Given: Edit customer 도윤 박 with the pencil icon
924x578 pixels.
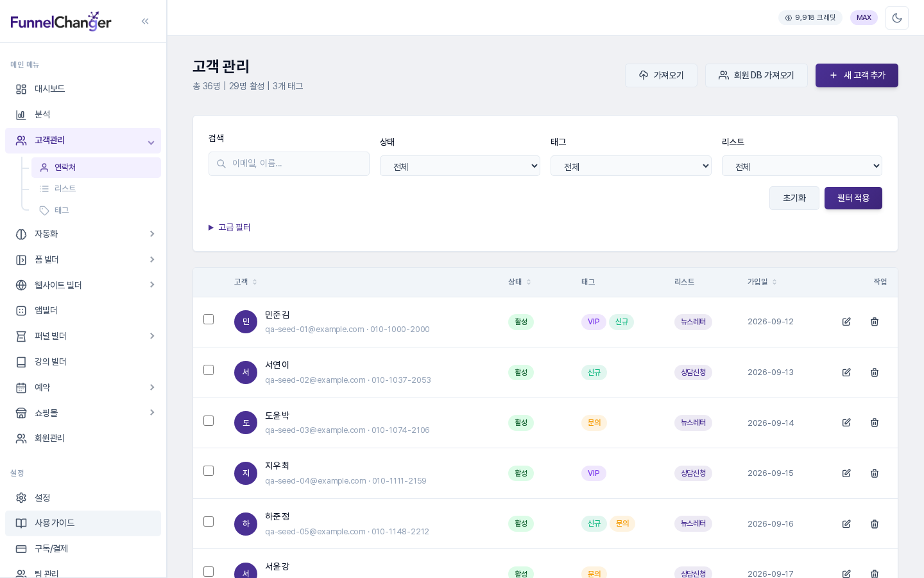Looking at the screenshot, I should (846, 423).
